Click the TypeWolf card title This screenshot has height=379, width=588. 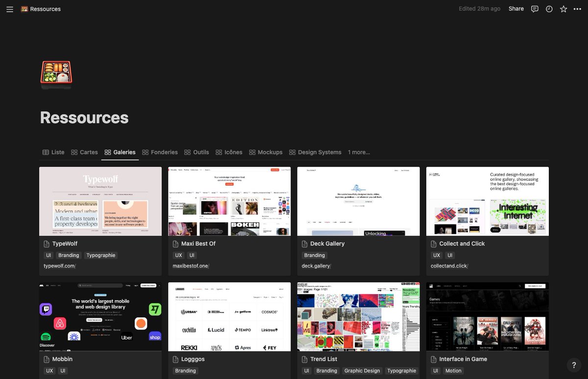pos(65,243)
